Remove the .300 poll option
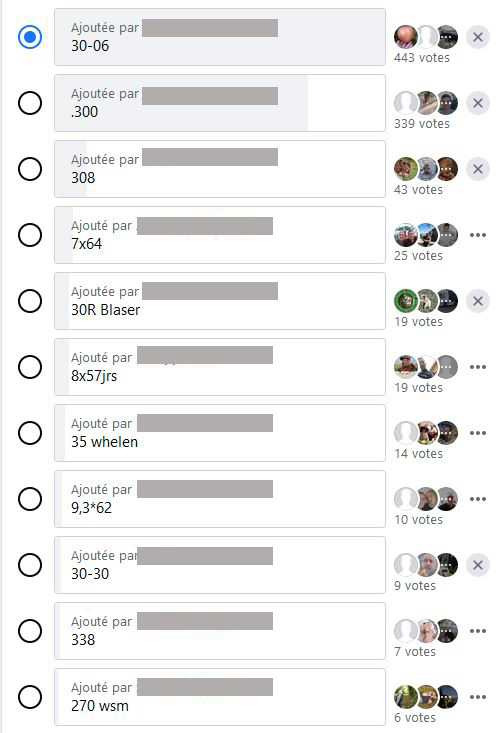Screen dimensions: 502x733 tap(478, 103)
